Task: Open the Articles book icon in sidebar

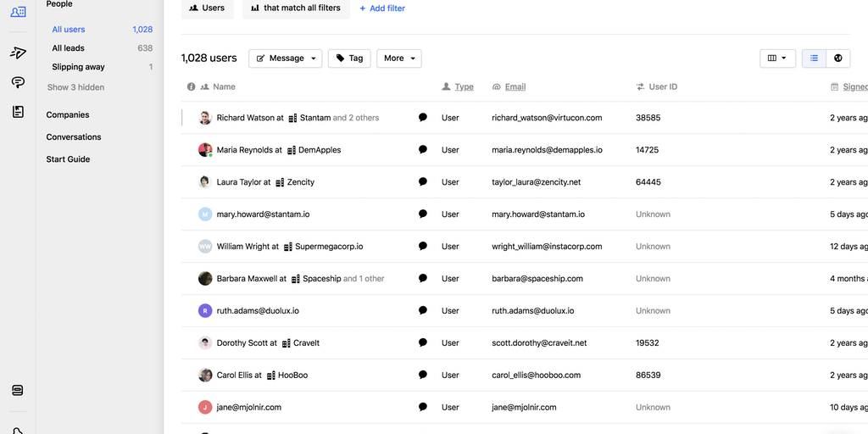Action: coord(18,112)
